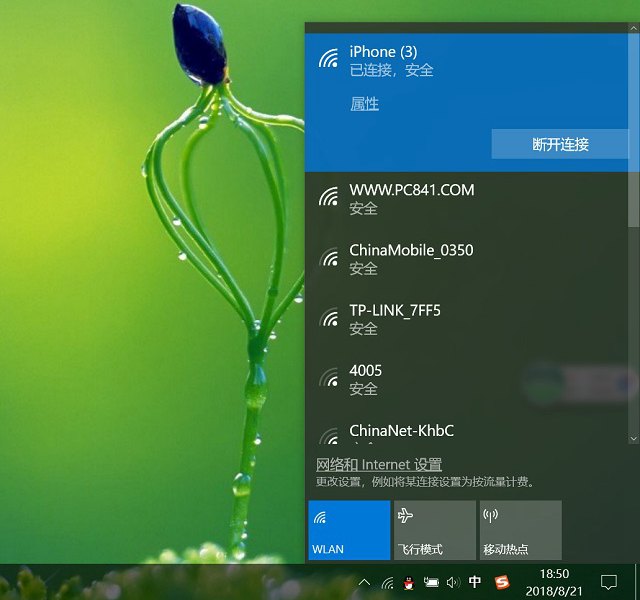
Task: Click the battery power icon in tray
Action: [431, 582]
